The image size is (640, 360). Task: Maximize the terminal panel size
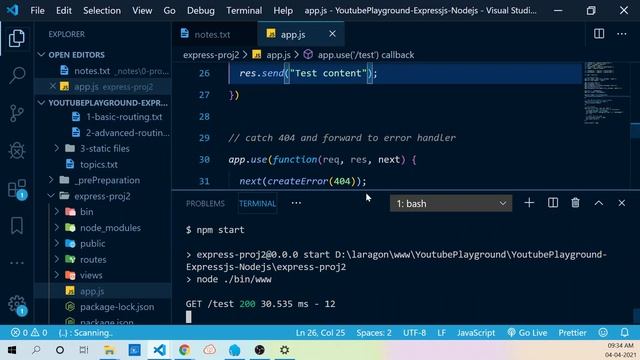click(598, 203)
